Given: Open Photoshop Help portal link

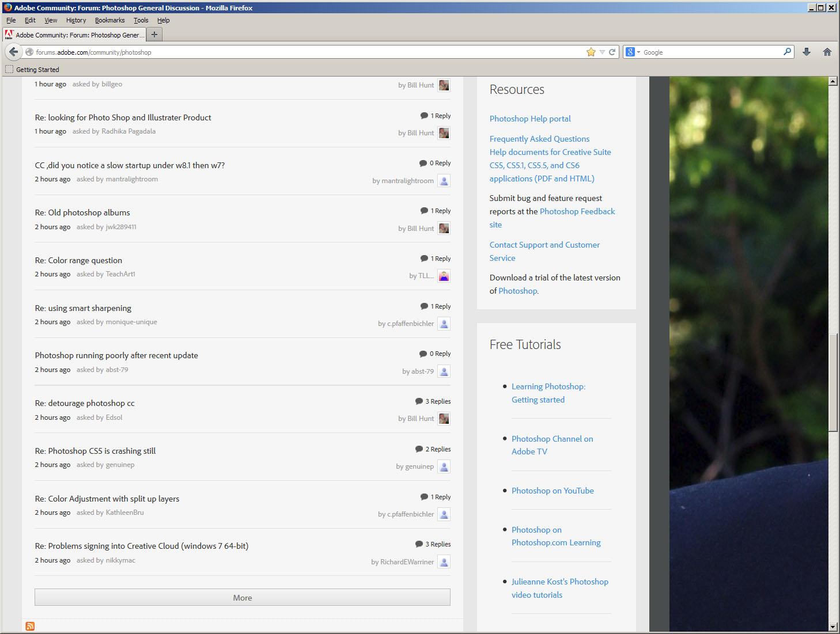Looking at the screenshot, I should click(530, 119).
